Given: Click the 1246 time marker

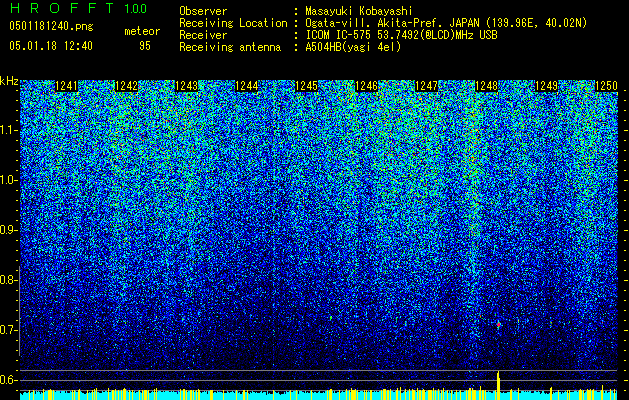Looking at the screenshot, I should (367, 86).
